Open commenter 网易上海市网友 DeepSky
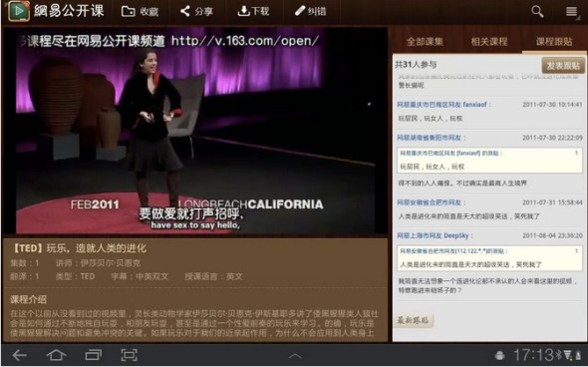 (435, 235)
